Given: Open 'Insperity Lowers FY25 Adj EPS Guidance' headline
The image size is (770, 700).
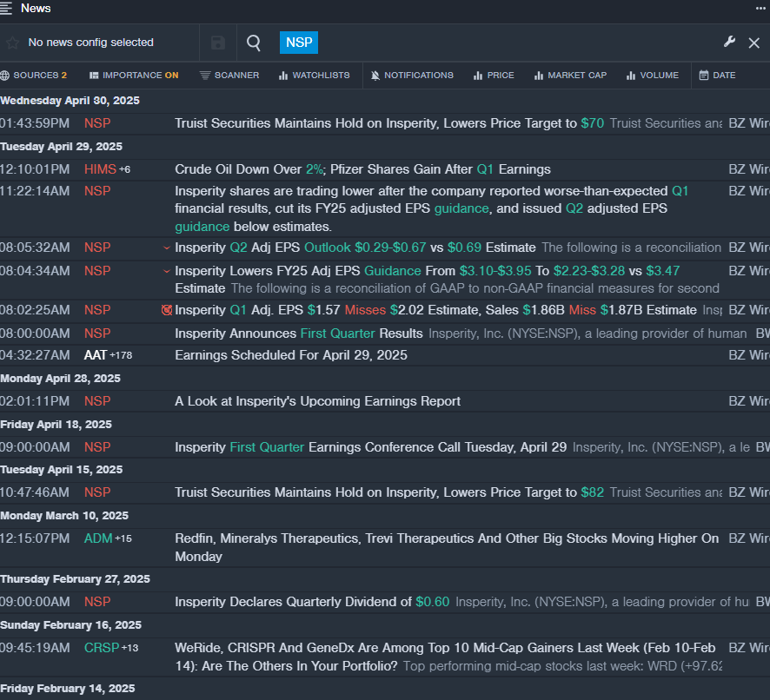Looking at the screenshot, I should [428, 280].
